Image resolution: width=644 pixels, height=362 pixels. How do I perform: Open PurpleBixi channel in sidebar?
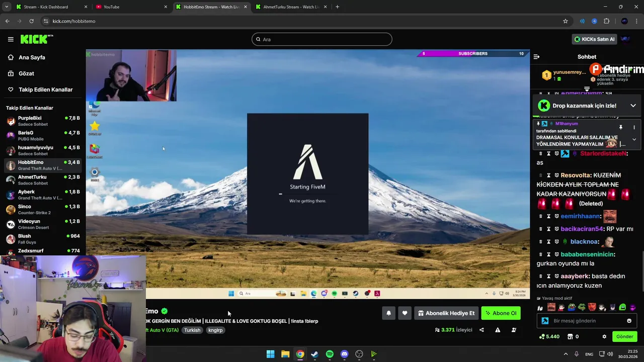pyautogui.click(x=43, y=121)
